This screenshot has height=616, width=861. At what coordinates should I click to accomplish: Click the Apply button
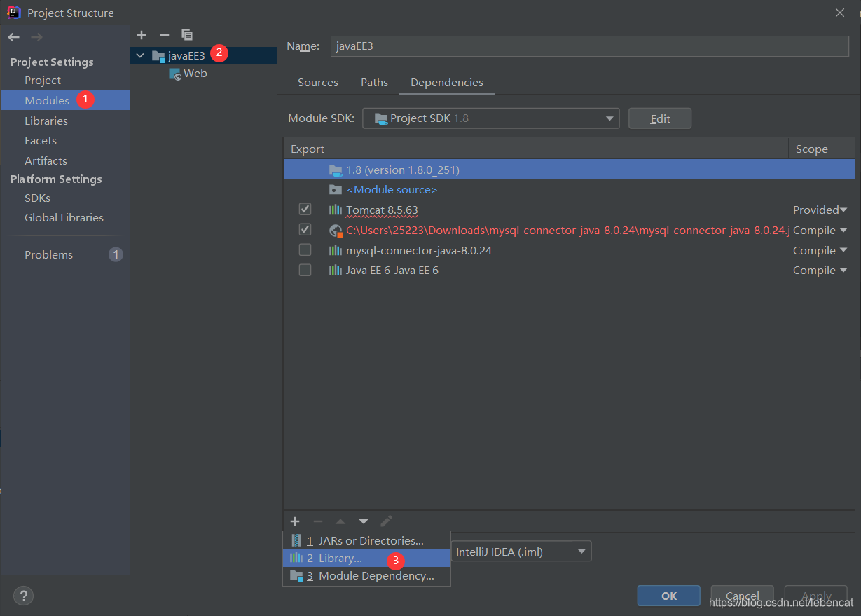[x=816, y=596]
